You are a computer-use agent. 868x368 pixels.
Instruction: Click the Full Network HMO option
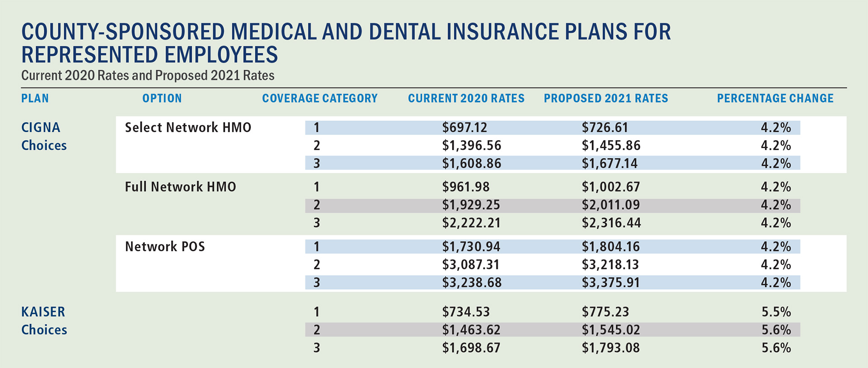click(x=180, y=187)
